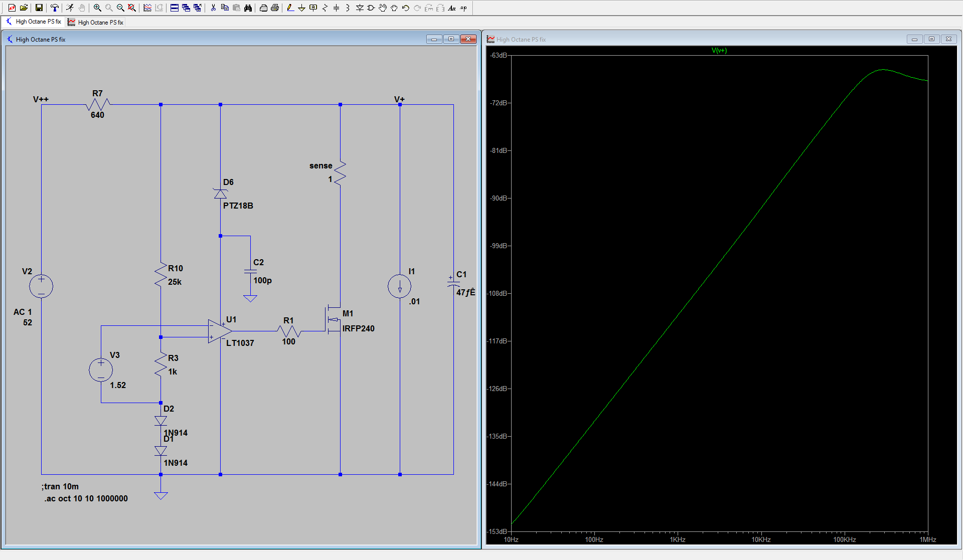Select the Copy tool icon
This screenshot has width=963, height=560.
point(225,8)
